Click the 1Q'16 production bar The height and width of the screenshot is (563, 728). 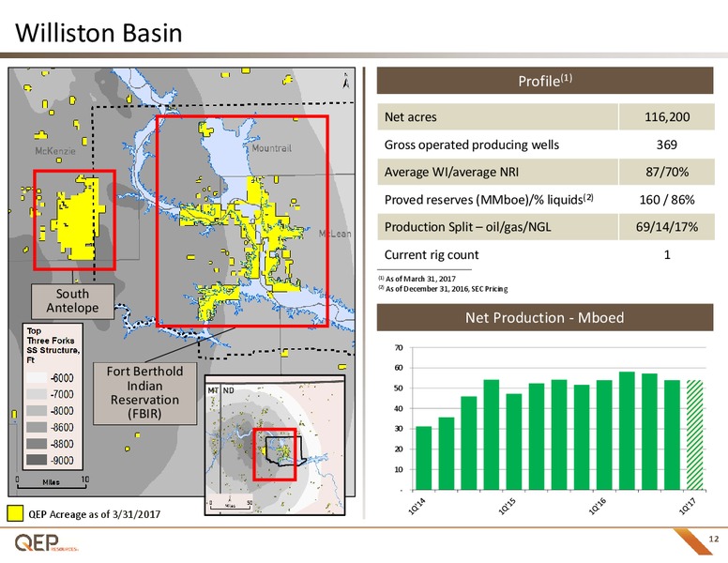pos(604,435)
